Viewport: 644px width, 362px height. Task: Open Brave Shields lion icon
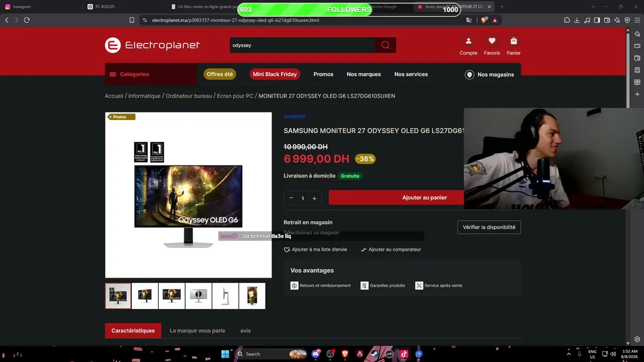484,20
